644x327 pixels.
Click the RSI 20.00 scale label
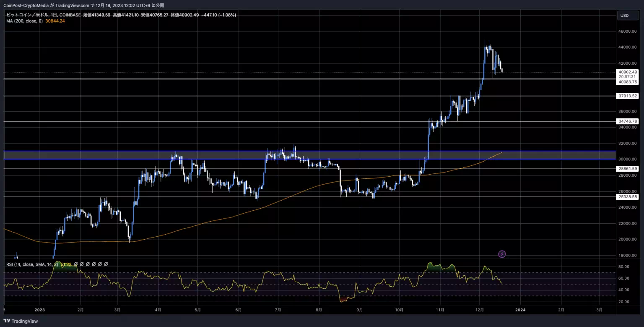click(624, 302)
